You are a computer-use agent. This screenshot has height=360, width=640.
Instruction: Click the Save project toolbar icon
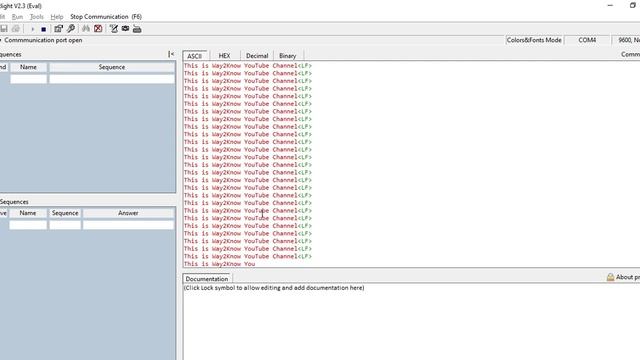point(4,29)
